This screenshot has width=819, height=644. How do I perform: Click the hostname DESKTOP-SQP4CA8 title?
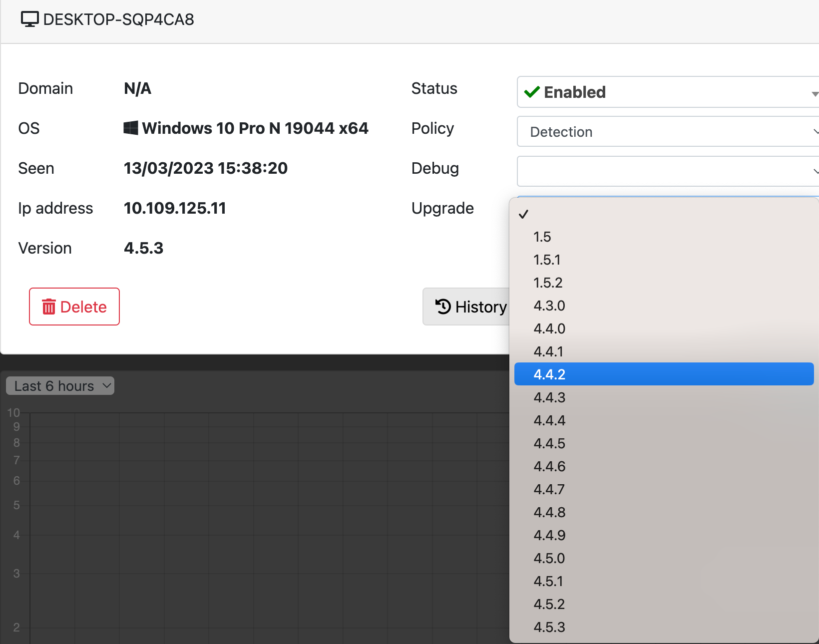point(119,19)
